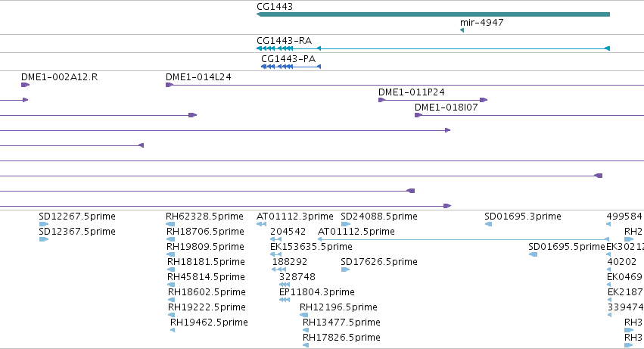Click the RH62328.5prime label
The height and width of the screenshot is (349, 644).
coord(204,217)
